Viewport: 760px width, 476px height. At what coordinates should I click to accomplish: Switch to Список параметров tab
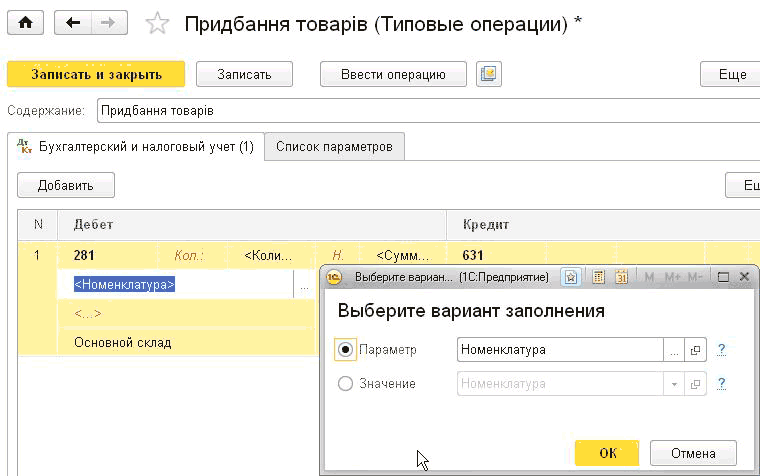[334, 146]
